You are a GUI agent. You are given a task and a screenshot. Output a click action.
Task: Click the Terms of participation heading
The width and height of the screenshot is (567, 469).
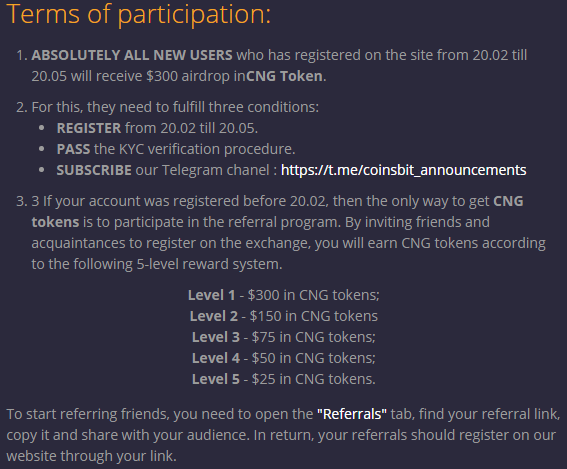click(x=139, y=14)
